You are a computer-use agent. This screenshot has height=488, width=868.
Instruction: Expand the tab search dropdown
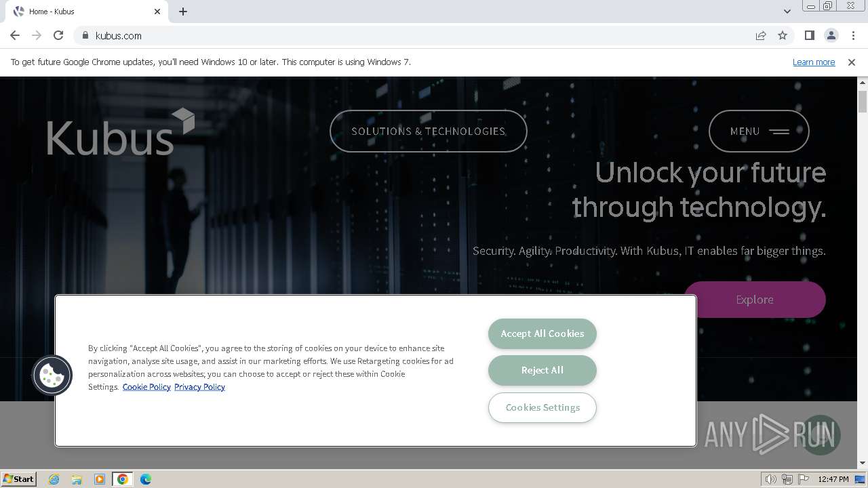pos(787,12)
